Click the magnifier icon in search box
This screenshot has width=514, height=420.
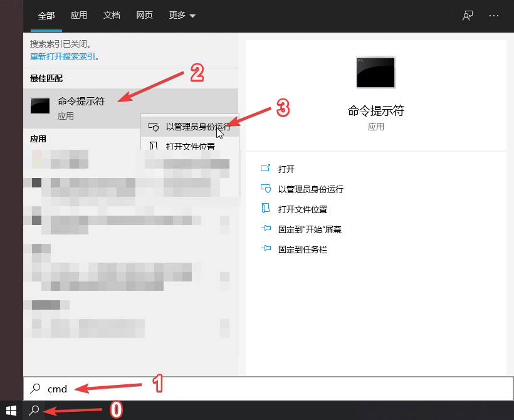(35, 389)
